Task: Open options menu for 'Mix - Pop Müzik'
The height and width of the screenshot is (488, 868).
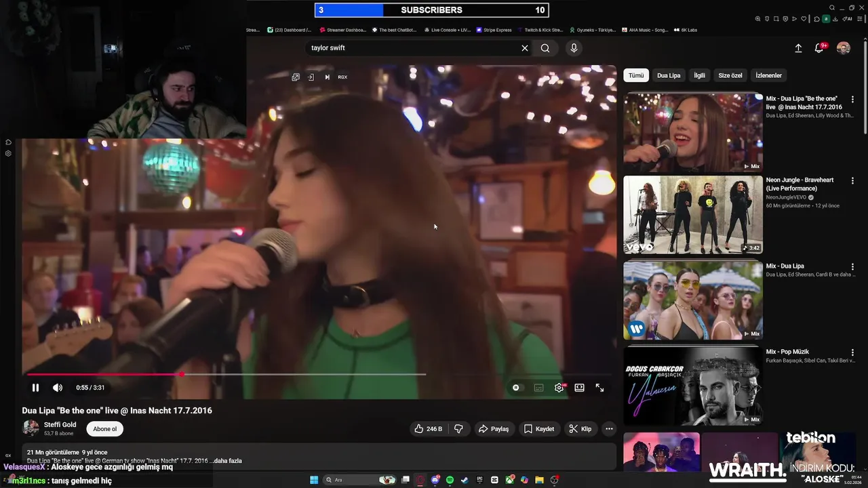Action: [852, 352]
